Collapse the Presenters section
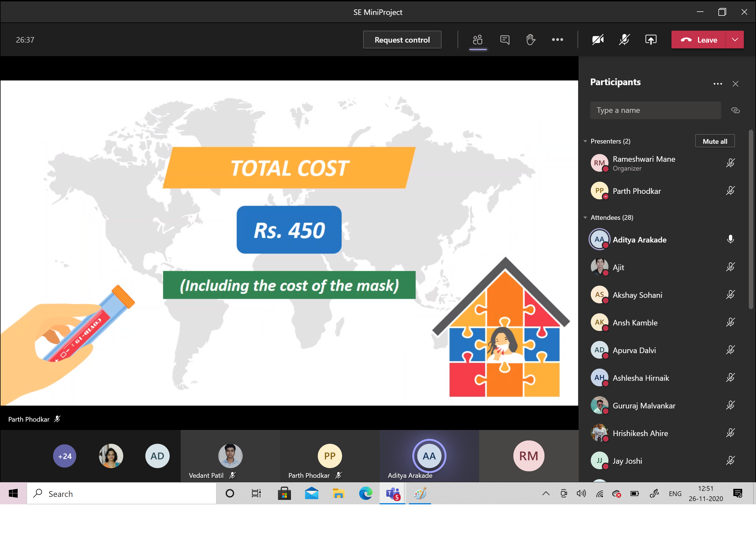 tap(586, 141)
